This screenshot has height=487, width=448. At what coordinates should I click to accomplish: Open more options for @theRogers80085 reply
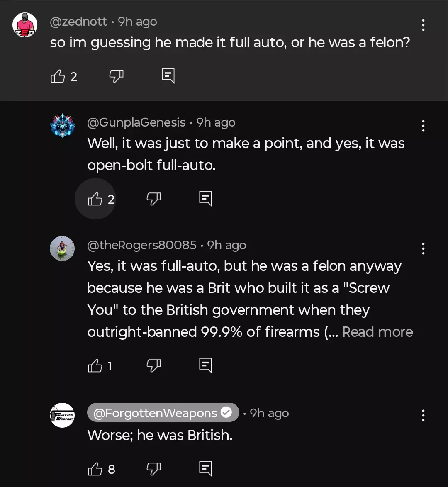[423, 248]
